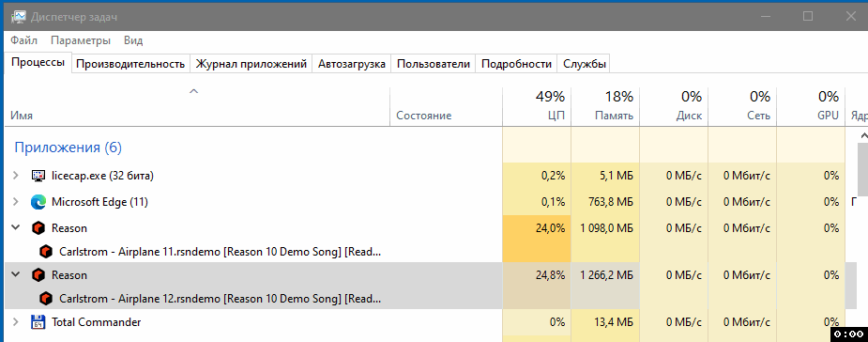The image size is (868, 342).
Task: Expand the Microsoft Edge (11) process group
Action: (16, 202)
